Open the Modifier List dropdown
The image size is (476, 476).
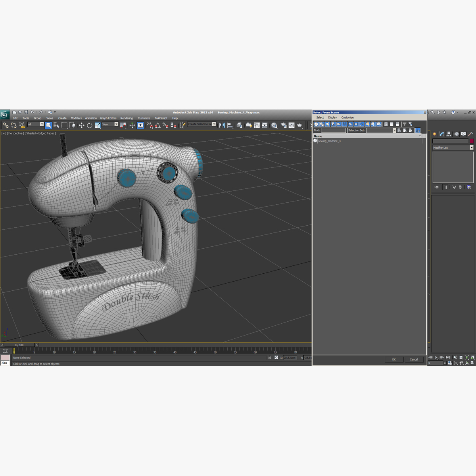pyautogui.click(x=471, y=148)
